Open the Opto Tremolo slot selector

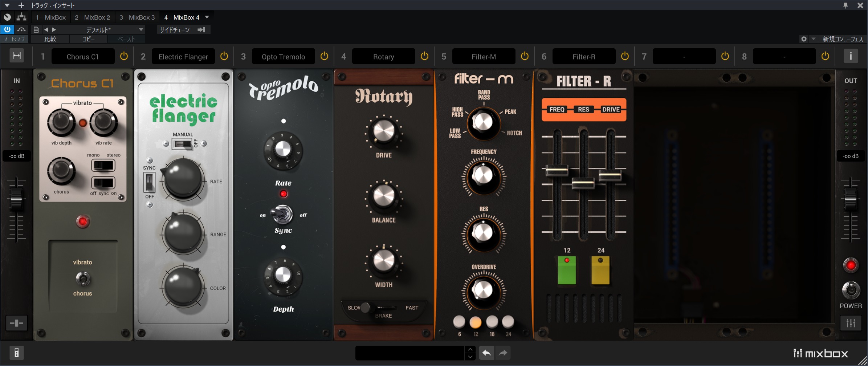[x=283, y=56]
